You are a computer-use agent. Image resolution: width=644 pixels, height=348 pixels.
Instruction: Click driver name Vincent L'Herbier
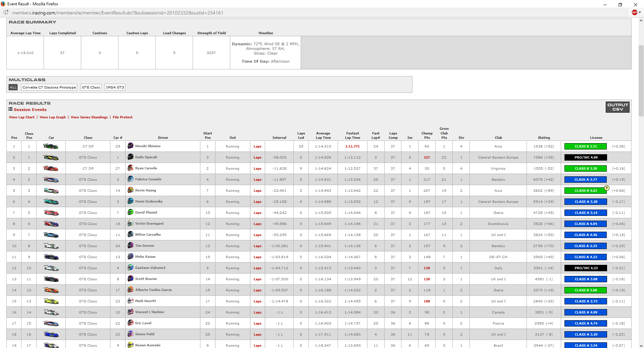150,312
